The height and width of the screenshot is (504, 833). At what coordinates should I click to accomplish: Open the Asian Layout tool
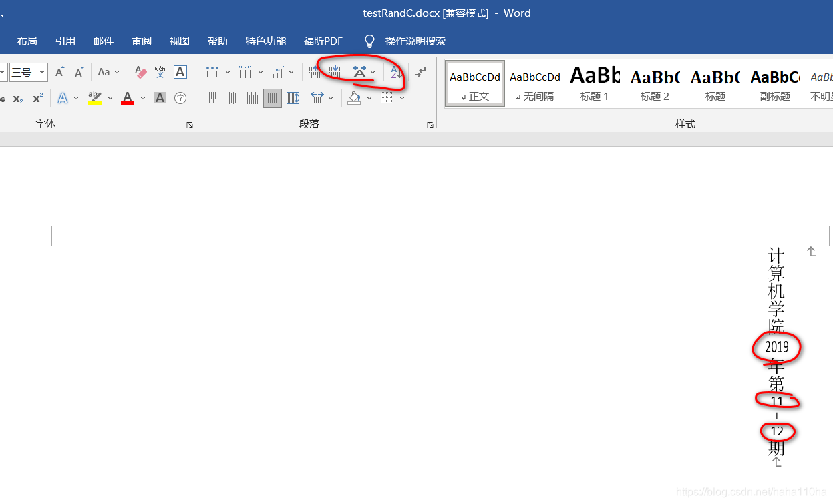(360, 72)
